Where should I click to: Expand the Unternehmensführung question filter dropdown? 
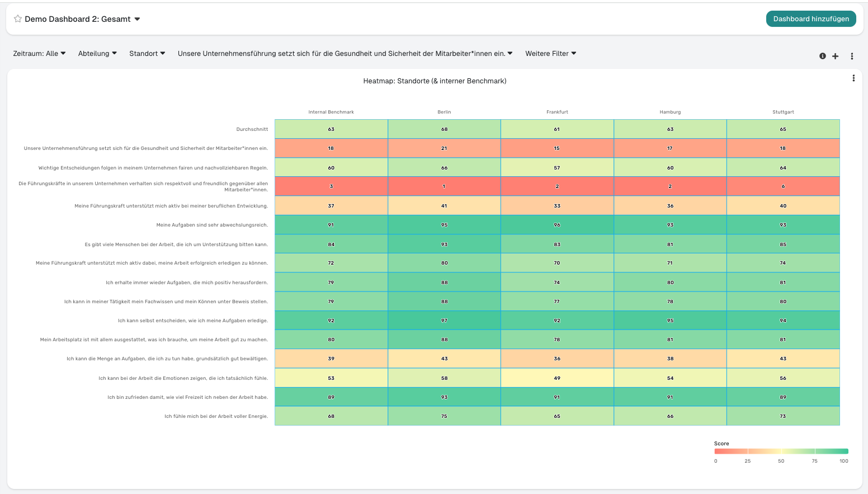(x=345, y=54)
